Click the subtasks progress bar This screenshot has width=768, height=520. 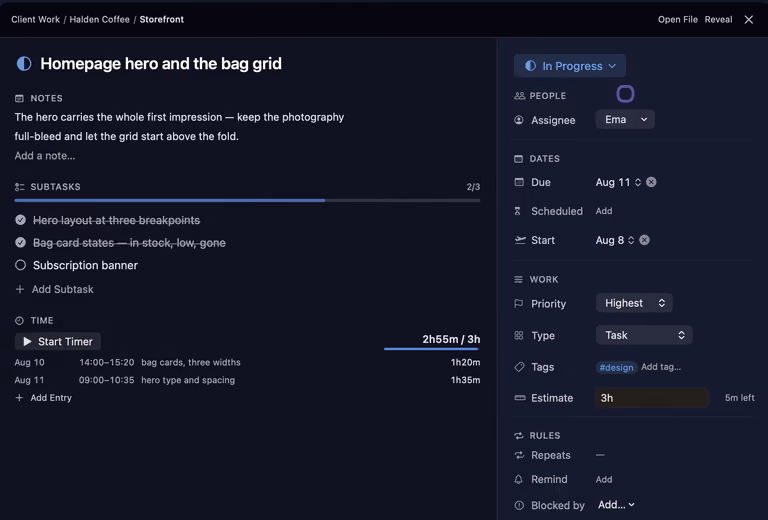point(247,200)
